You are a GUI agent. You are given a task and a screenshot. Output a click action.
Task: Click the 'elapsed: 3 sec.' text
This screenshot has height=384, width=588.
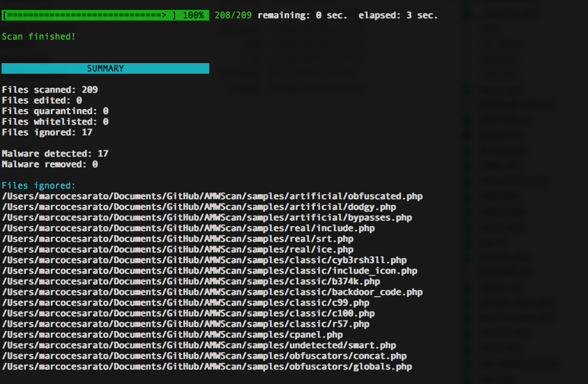pyautogui.click(x=398, y=15)
